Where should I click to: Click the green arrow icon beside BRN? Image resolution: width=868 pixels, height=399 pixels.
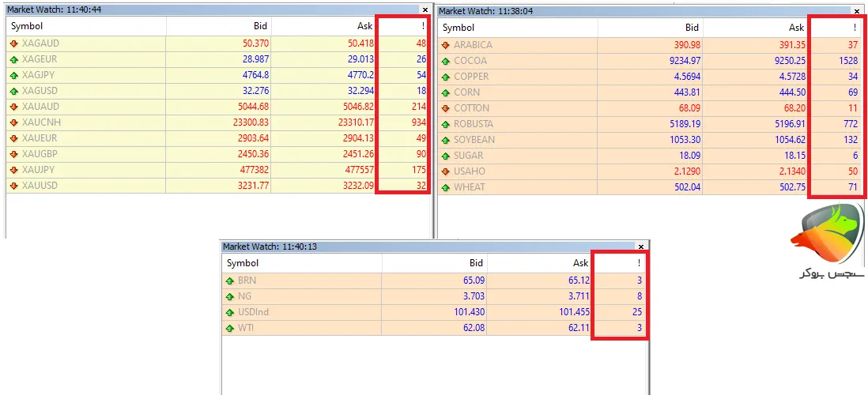(230, 280)
